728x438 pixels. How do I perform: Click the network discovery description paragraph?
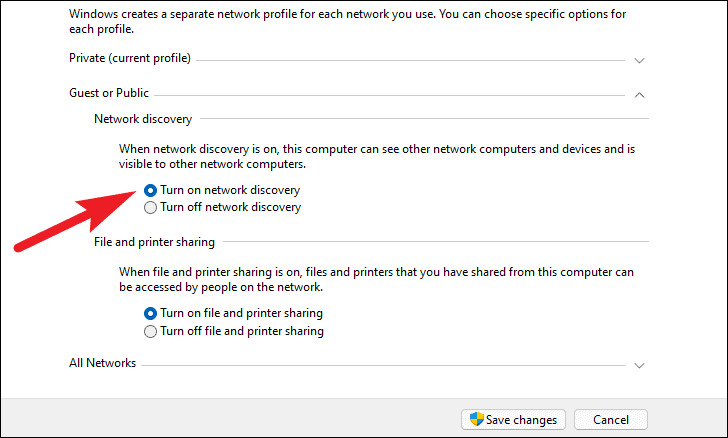(x=377, y=157)
